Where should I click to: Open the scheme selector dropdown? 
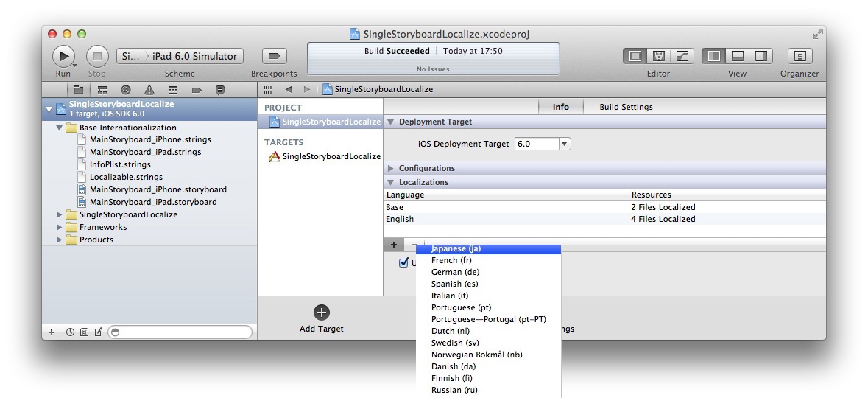pos(180,56)
